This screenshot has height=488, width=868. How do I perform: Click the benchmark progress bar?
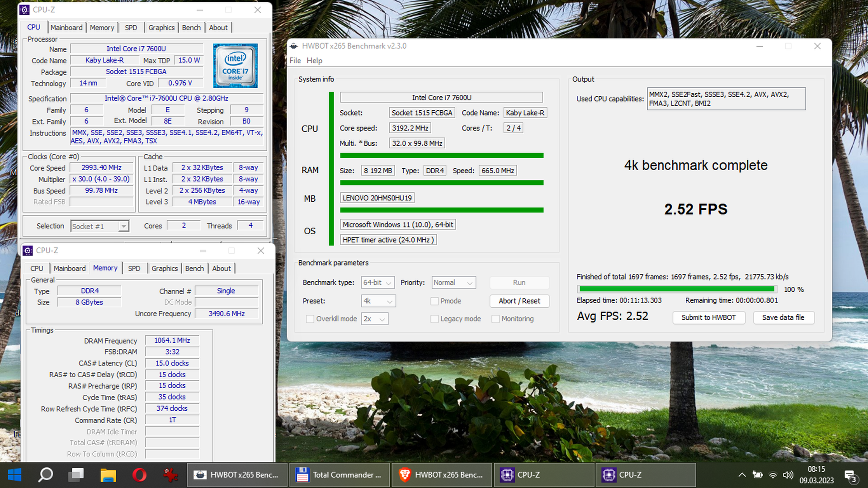pyautogui.click(x=677, y=289)
